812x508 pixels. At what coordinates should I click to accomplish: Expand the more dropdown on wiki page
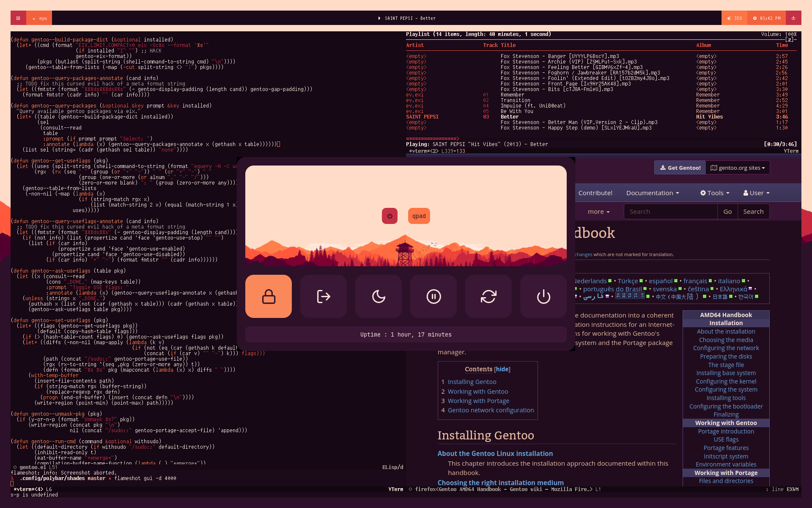tap(598, 212)
